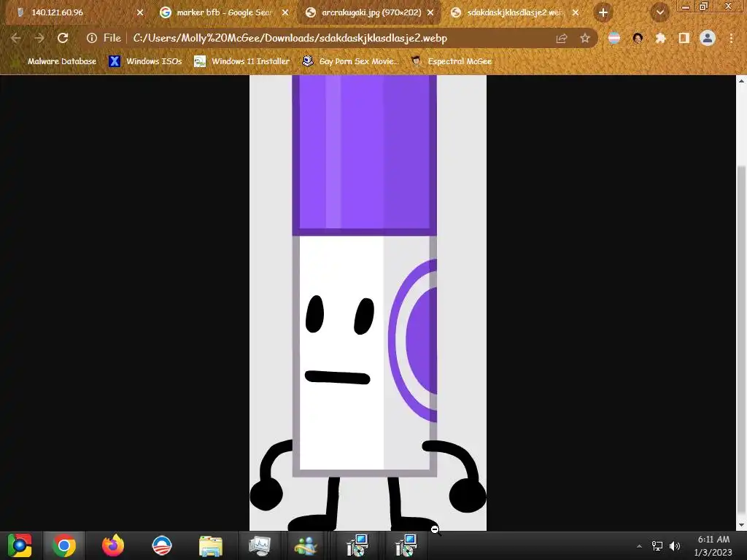The height and width of the screenshot is (560, 747).
Task: Open the File info icon in address bar
Action: 92,38
